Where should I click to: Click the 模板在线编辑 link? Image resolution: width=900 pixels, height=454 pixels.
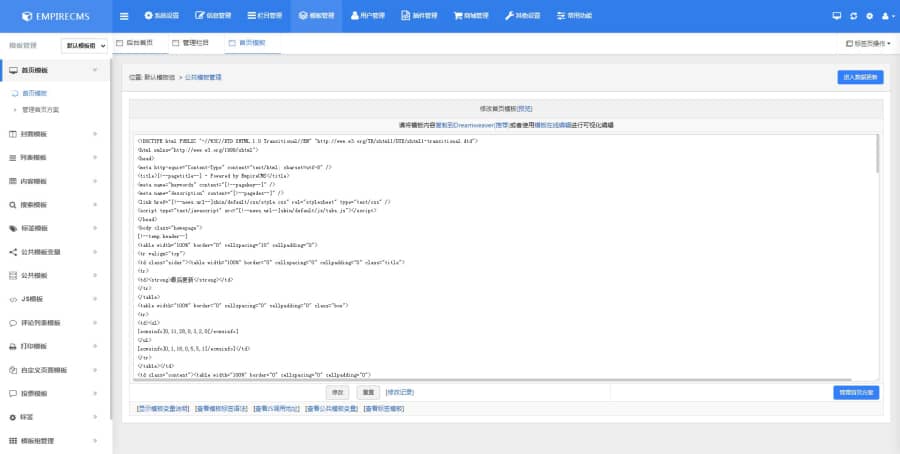coord(552,125)
